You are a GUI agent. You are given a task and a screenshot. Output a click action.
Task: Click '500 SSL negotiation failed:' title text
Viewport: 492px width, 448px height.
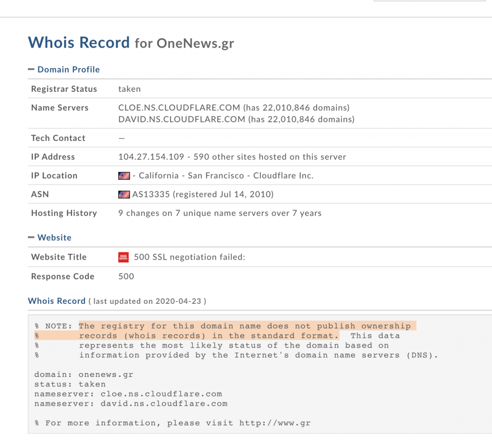pyautogui.click(x=189, y=257)
